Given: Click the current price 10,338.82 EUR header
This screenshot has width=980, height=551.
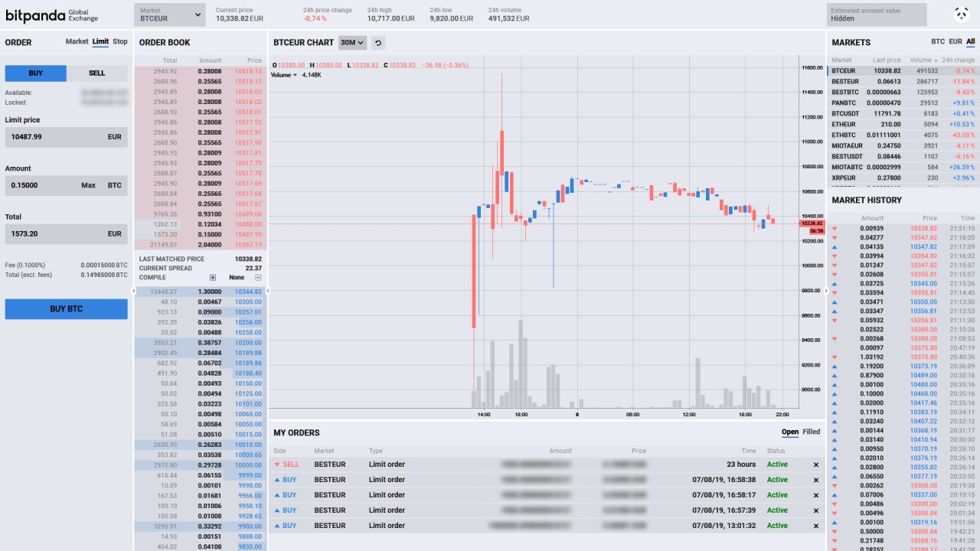Looking at the screenshot, I should [240, 18].
